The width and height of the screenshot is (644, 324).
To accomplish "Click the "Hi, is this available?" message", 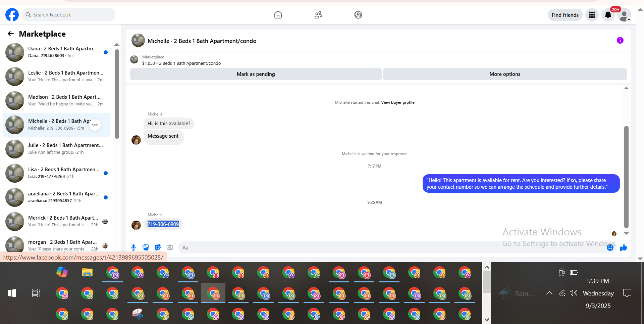I will (x=169, y=124).
